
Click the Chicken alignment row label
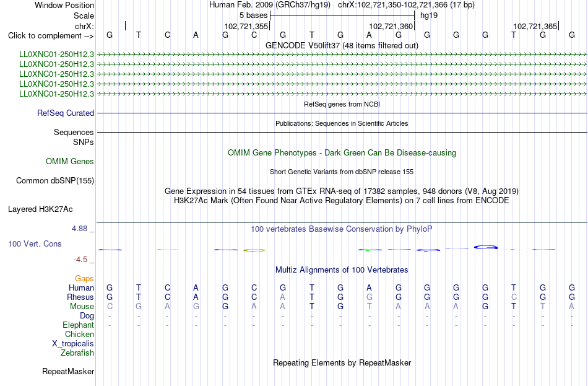coord(79,334)
